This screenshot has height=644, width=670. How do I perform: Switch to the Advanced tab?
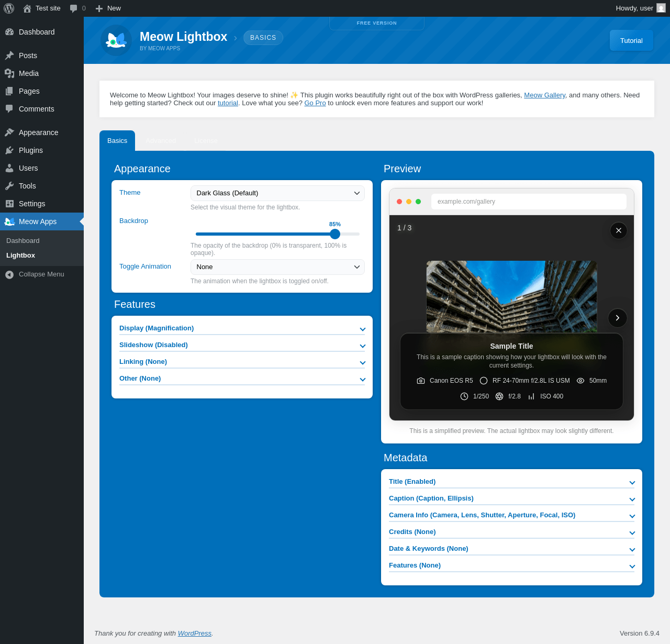pyautogui.click(x=161, y=141)
